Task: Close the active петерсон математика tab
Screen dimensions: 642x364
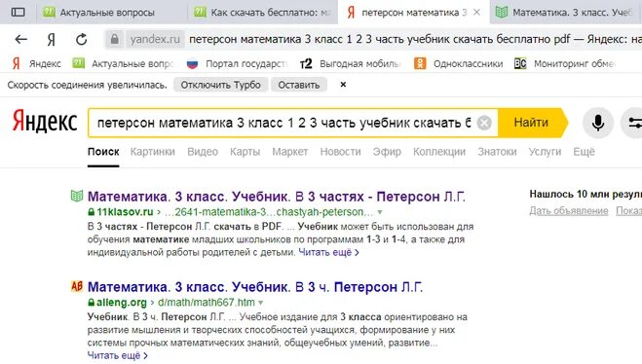Action: pos(476,13)
